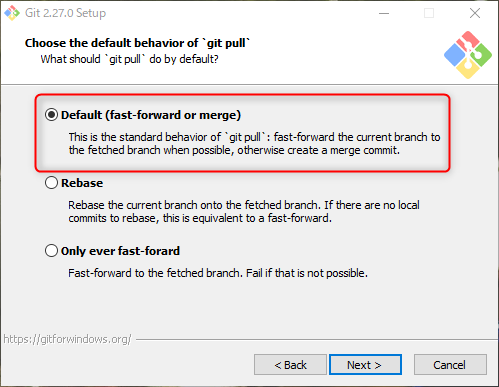The width and height of the screenshot is (499, 387).
Task: Proceed with the Next > button
Action: tap(365, 365)
